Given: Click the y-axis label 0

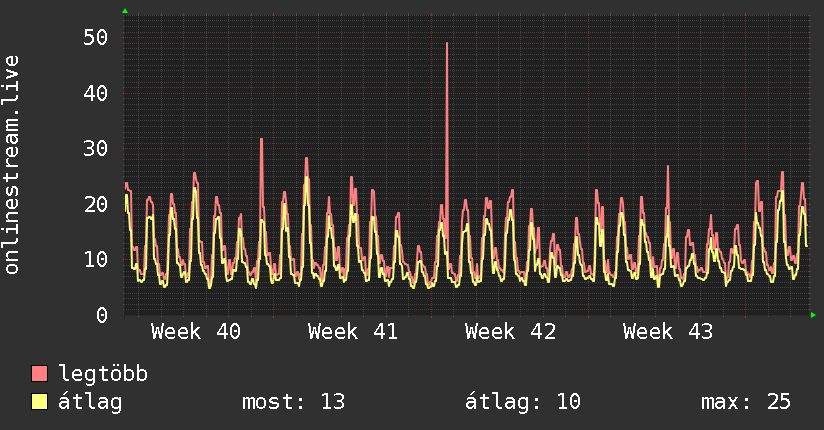Looking at the screenshot, I should [102, 315].
